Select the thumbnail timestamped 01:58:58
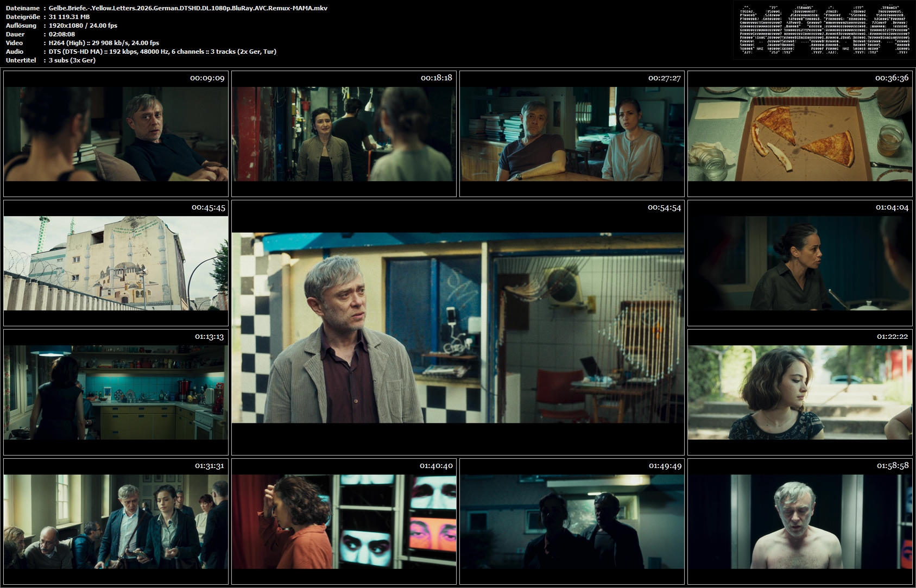Image resolution: width=916 pixels, height=588 pixels. pos(800,522)
